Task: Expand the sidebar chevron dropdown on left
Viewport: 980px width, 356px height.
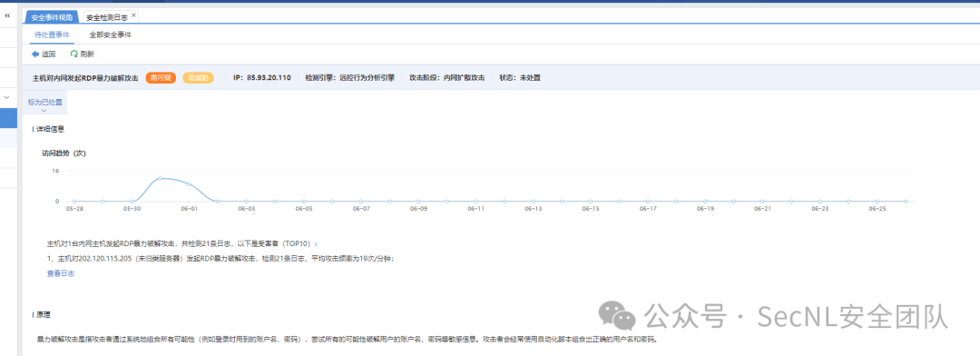Action: pyautogui.click(x=7, y=97)
